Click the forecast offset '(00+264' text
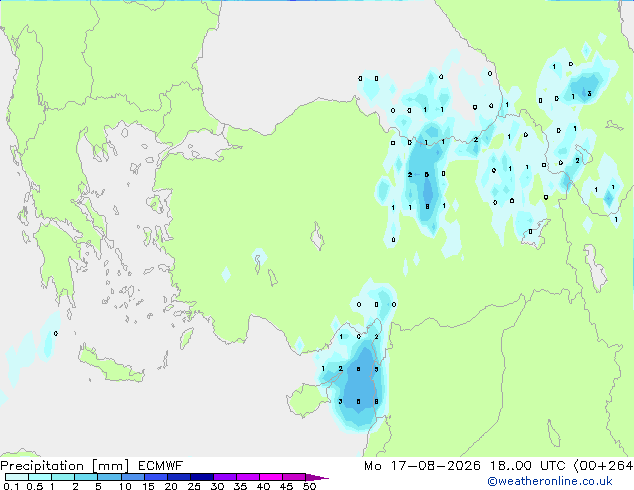Screen dimensions: 634x490 603,466
